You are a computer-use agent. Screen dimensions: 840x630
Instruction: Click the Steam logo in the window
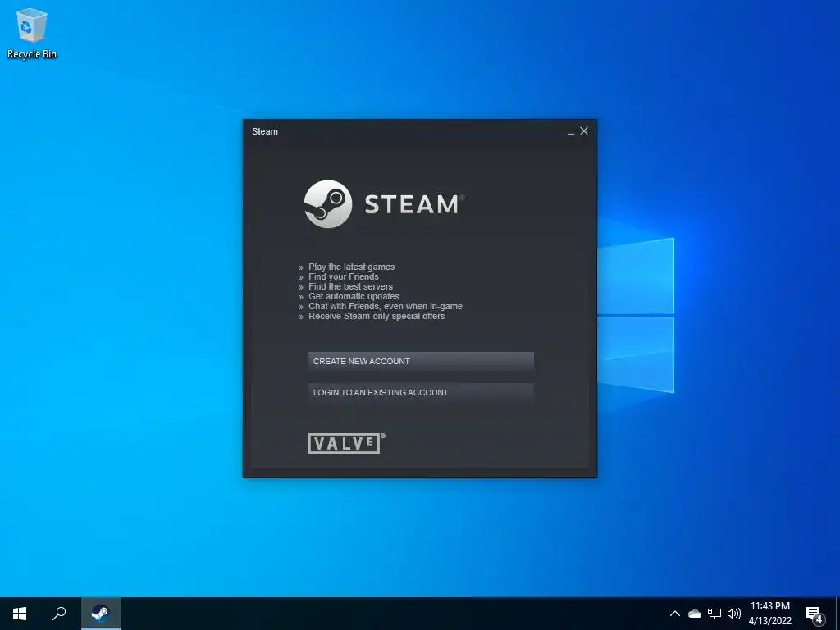click(384, 204)
